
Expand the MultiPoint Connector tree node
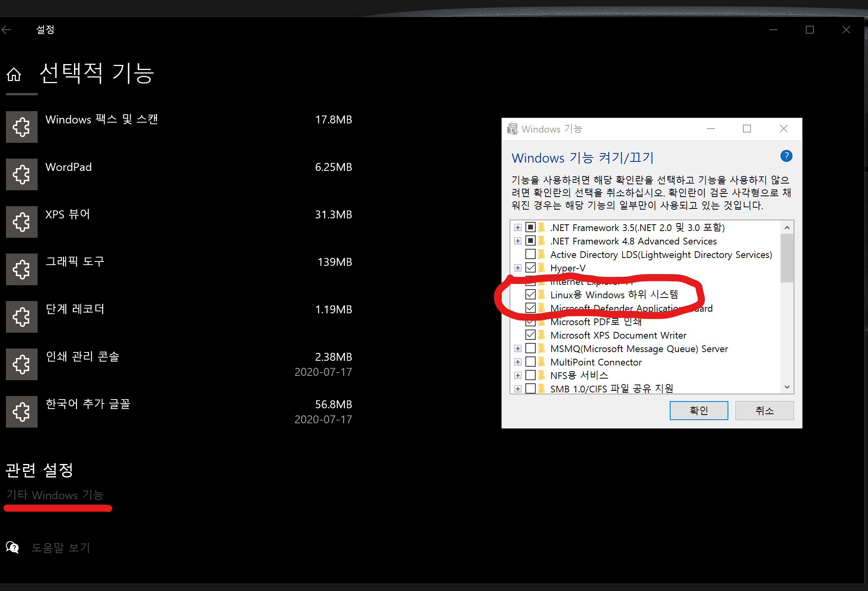[x=518, y=362]
